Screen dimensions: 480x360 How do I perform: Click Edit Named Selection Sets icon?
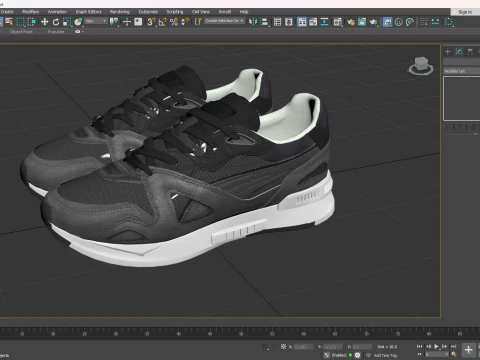tap(198, 22)
